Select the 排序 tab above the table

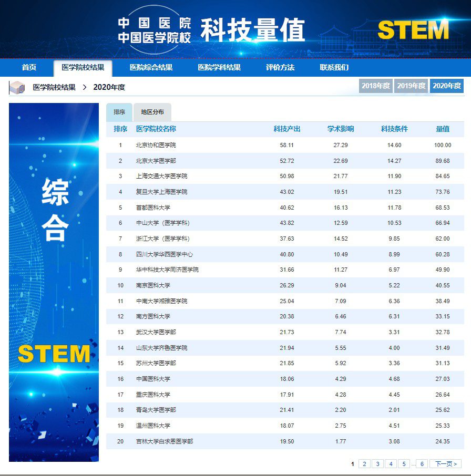click(x=119, y=112)
